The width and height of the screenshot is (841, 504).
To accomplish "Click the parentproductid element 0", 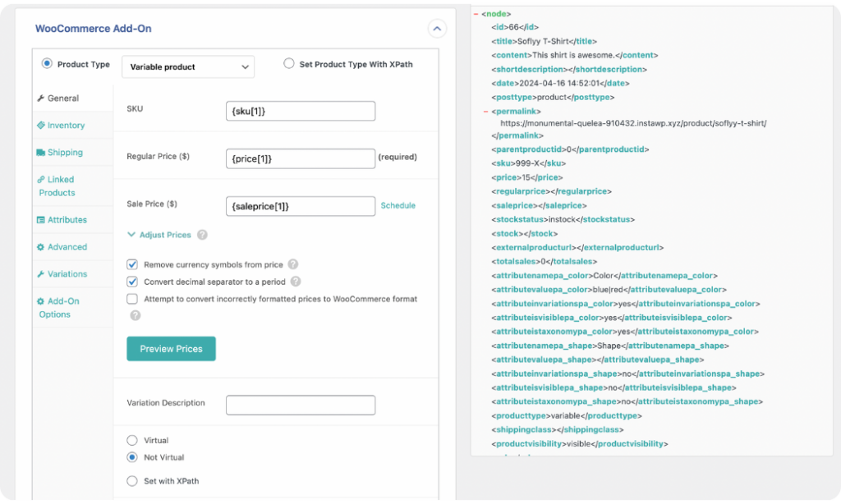I will point(570,149).
